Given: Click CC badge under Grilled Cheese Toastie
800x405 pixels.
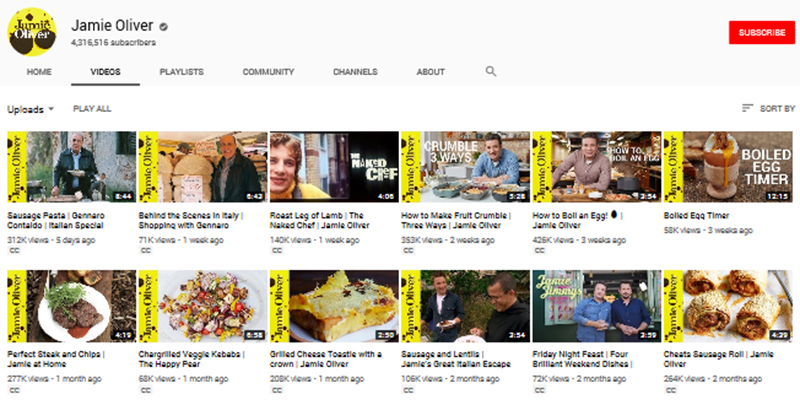Looking at the screenshot, I should pyautogui.click(x=277, y=390).
